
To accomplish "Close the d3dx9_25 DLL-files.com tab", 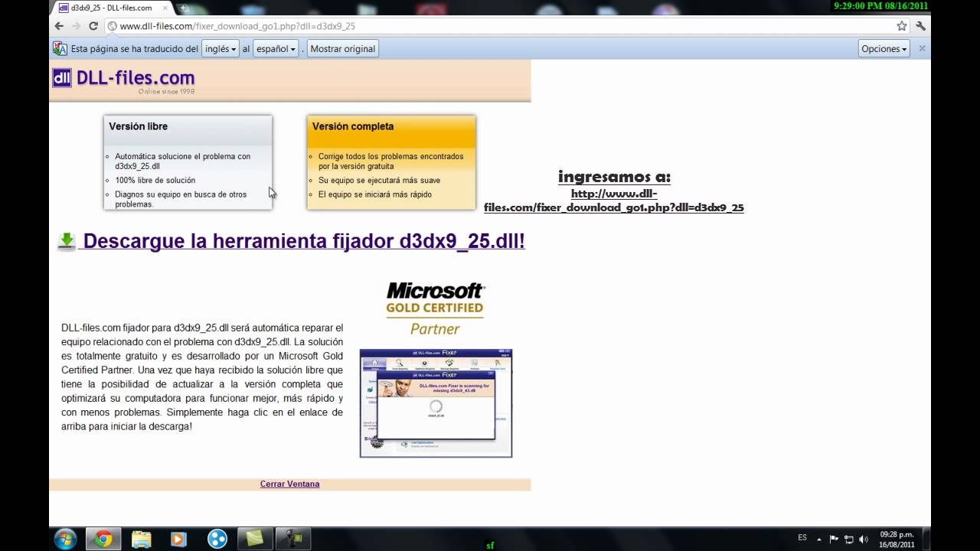I will tap(164, 8).
